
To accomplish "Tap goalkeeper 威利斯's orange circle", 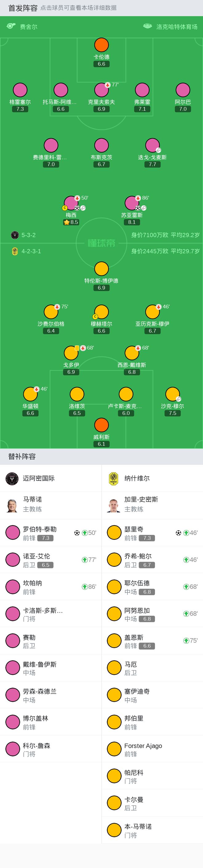I will (x=101, y=425).
